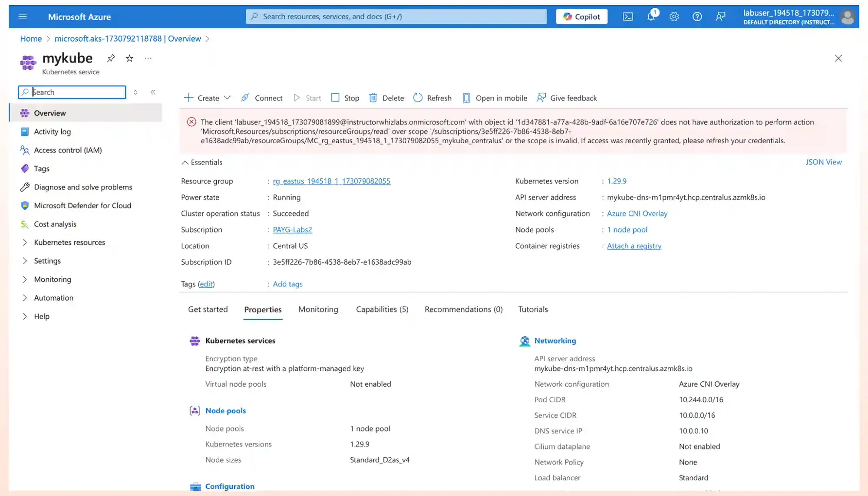Toggle expand-collapse arrows next to search
This screenshot has height=496, width=868.
point(135,92)
